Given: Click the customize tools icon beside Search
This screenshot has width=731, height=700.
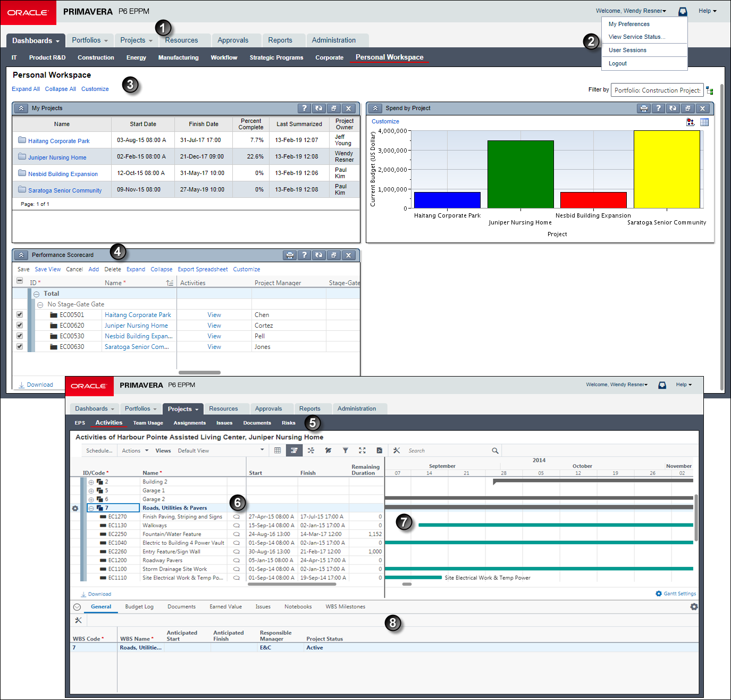Looking at the screenshot, I should 397,451.
